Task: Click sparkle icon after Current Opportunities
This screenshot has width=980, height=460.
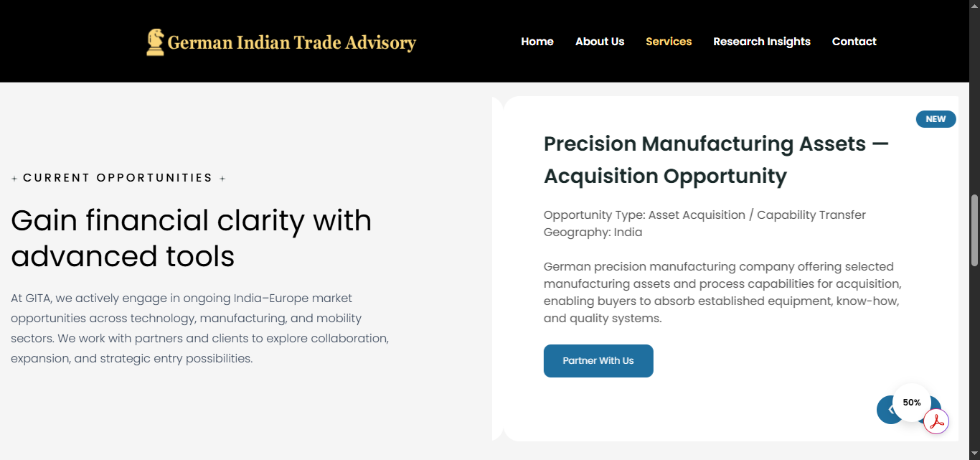Action: click(222, 179)
